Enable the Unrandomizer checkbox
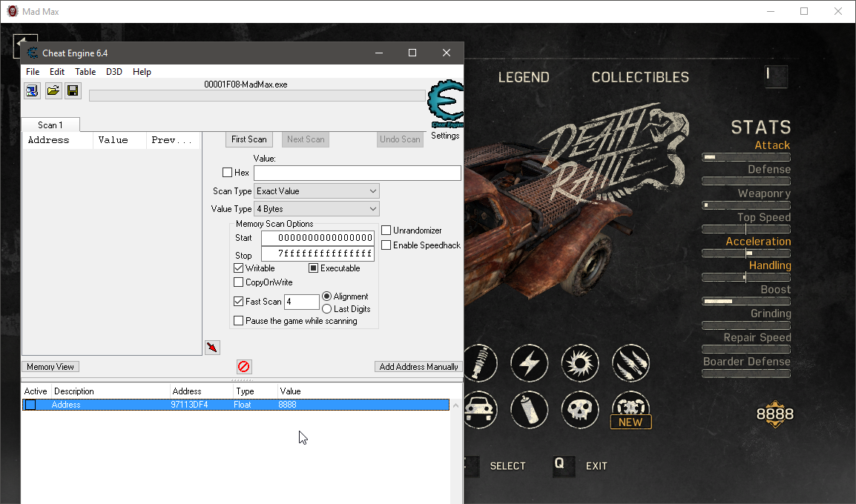 coord(386,231)
